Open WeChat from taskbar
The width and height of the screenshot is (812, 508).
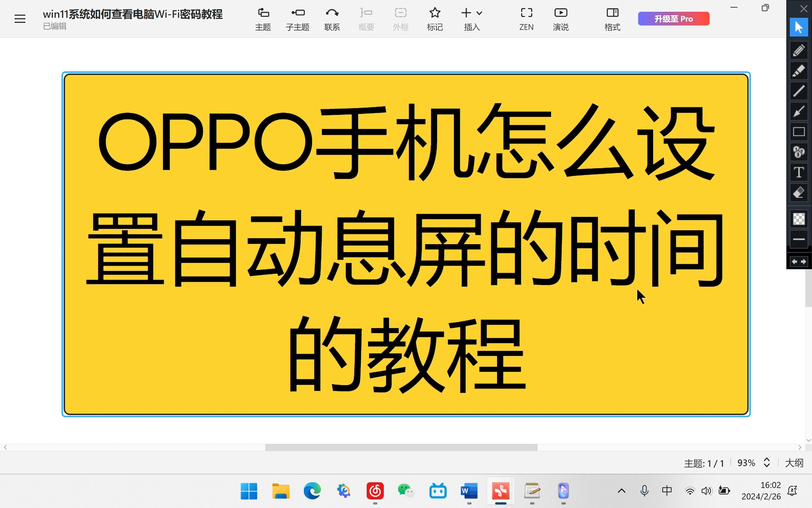pyautogui.click(x=406, y=491)
